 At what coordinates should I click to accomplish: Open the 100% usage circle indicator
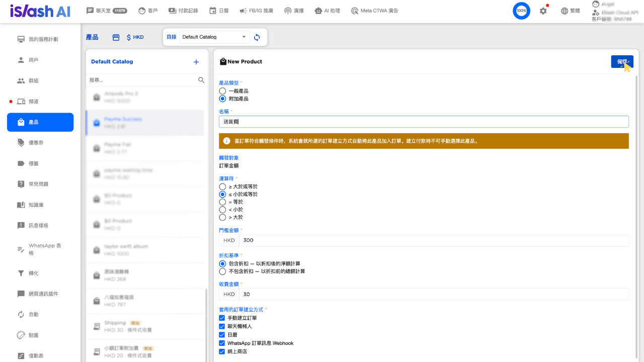click(521, 11)
